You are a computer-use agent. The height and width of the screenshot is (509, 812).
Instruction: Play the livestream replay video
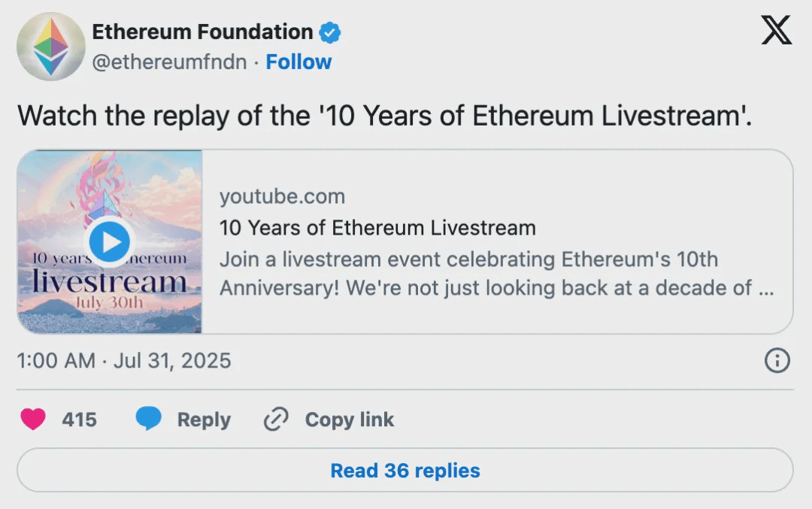click(110, 242)
